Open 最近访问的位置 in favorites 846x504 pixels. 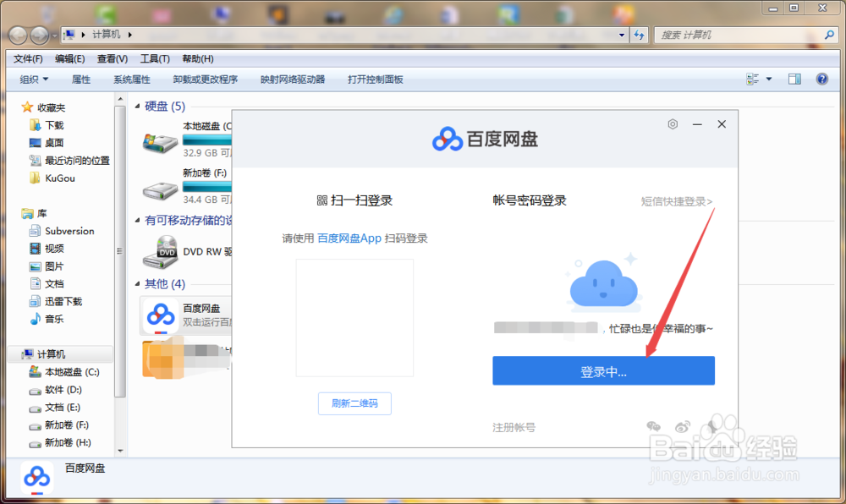[77, 161]
